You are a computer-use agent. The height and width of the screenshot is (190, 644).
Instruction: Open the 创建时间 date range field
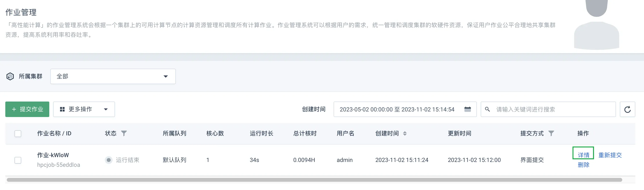[405, 110]
